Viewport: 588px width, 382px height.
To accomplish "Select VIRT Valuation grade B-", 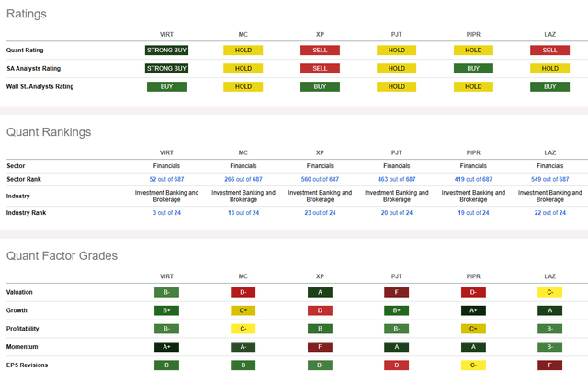I will click(166, 292).
